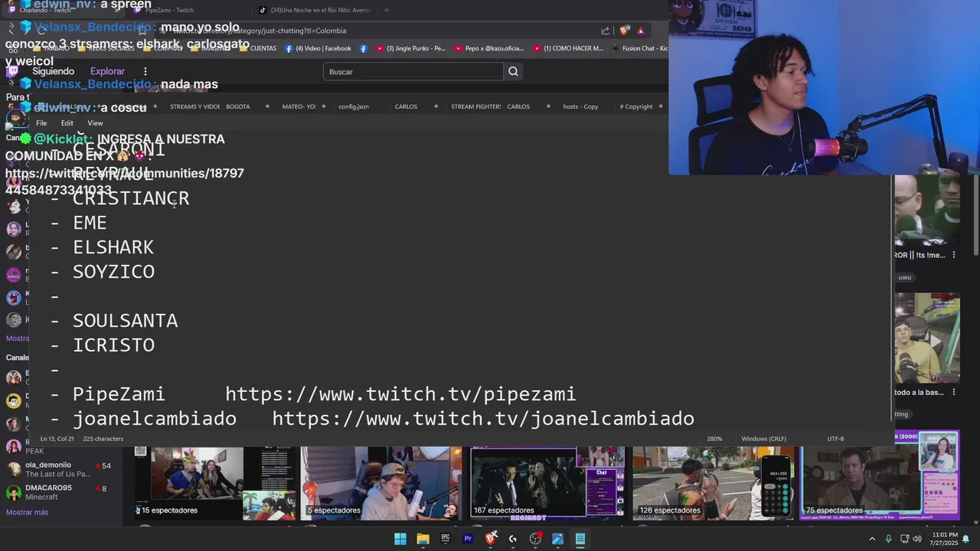Focus the Buscar search field
980x551 pixels.
413,72
